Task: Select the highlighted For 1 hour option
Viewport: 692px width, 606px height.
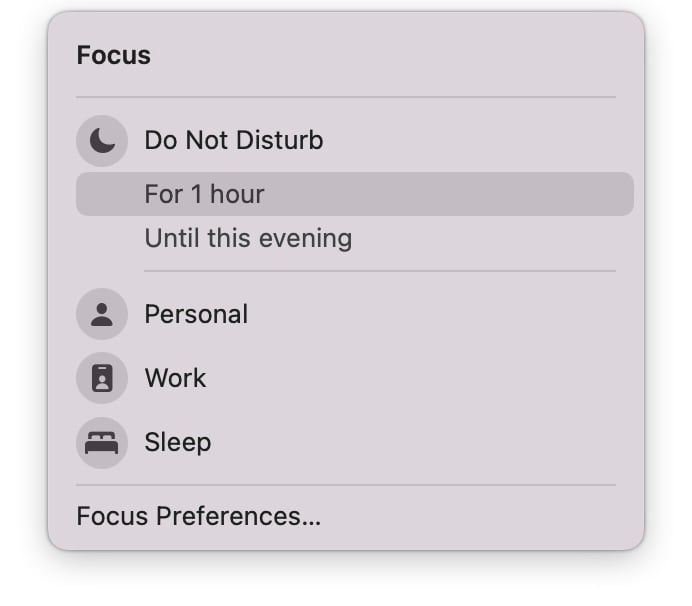Action: [x=355, y=194]
